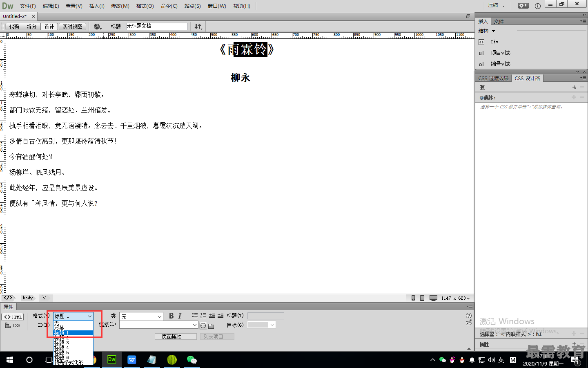
Task: Switch to the 插入 panel tab
Action: pyautogui.click(x=483, y=21)
